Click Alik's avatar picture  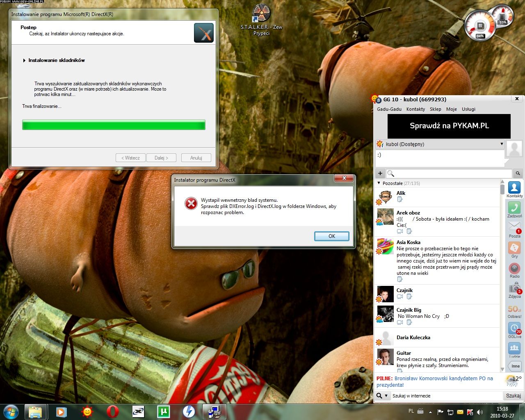[385, 197]
